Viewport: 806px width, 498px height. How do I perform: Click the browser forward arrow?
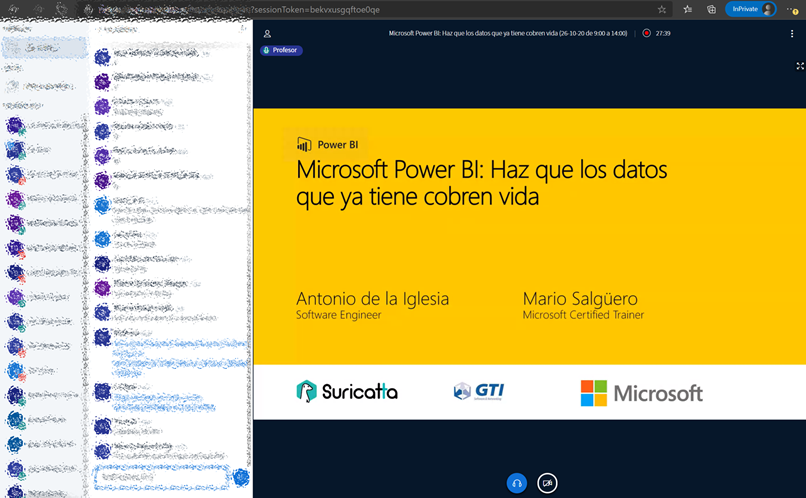tap(37, 9)
